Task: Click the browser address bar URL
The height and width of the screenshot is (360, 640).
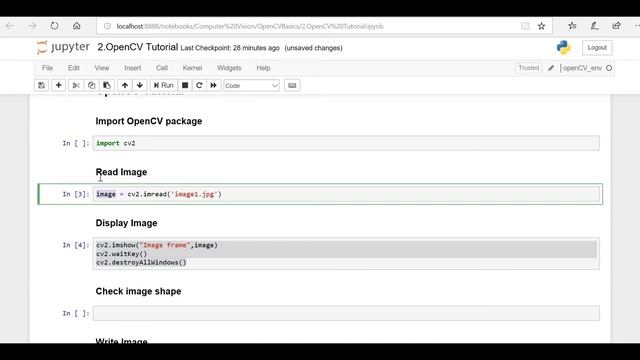Action: 250,26
